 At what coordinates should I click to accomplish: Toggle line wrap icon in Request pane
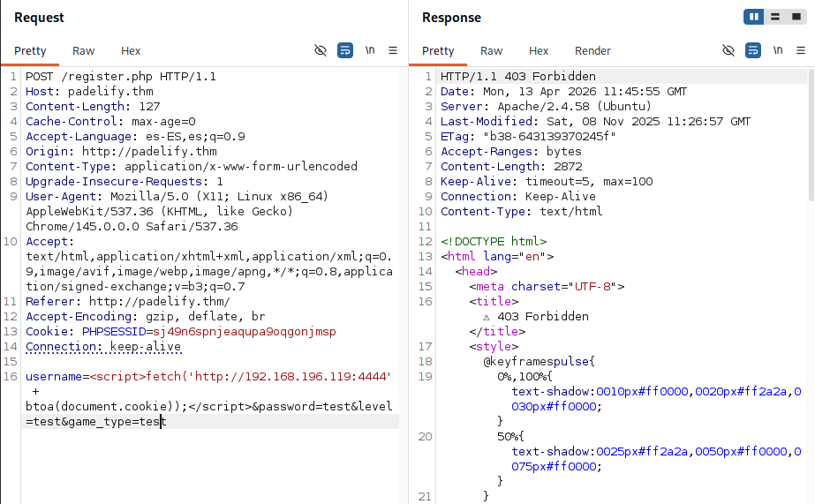(345, 50)
